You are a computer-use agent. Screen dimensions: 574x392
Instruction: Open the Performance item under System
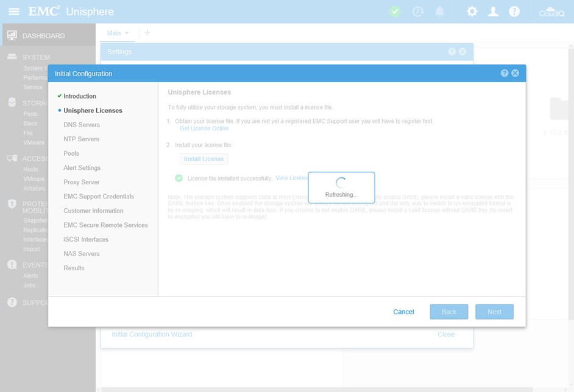pyautogui.click(x=35, y=77)
